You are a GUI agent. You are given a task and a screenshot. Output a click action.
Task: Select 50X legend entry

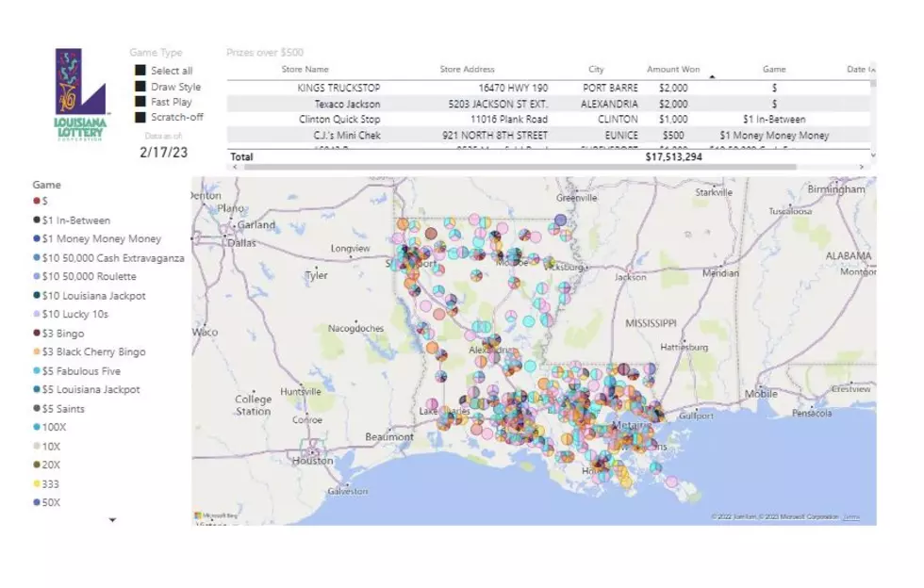click(46, 502)
